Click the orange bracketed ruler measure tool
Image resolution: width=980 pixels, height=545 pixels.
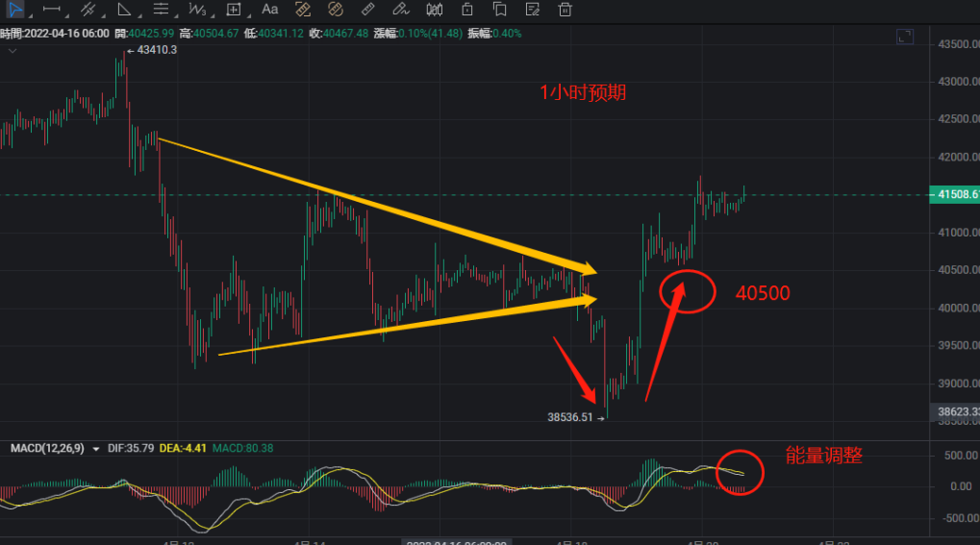point(303,10)
